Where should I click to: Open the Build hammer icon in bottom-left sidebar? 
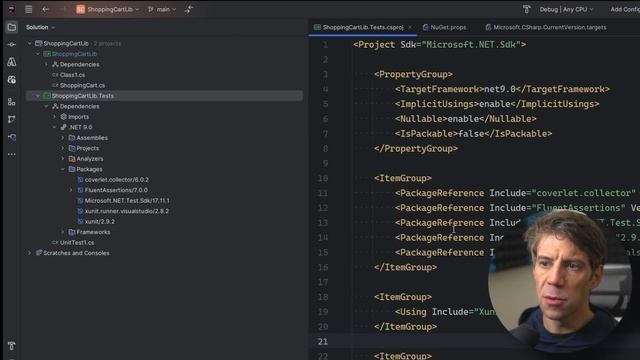[x=11, y=346]
